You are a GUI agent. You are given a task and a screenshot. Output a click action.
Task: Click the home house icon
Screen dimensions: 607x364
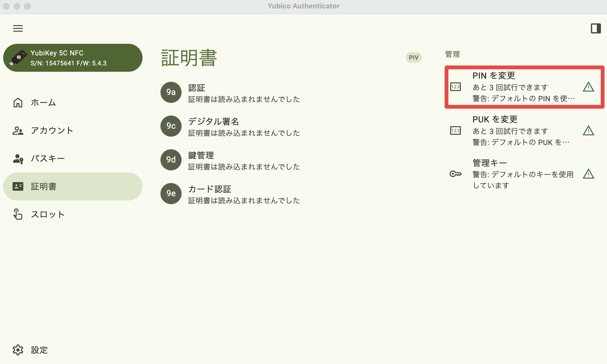[x=18, y=102]
